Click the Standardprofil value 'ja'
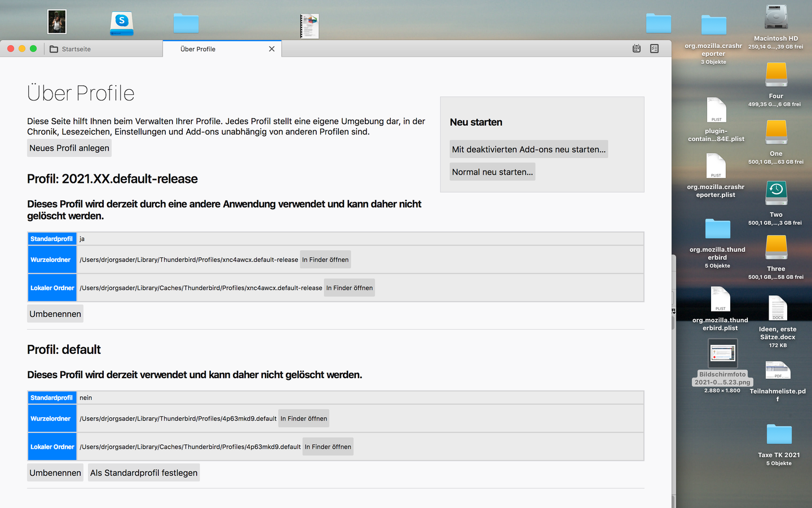 [x=82, y=239]
